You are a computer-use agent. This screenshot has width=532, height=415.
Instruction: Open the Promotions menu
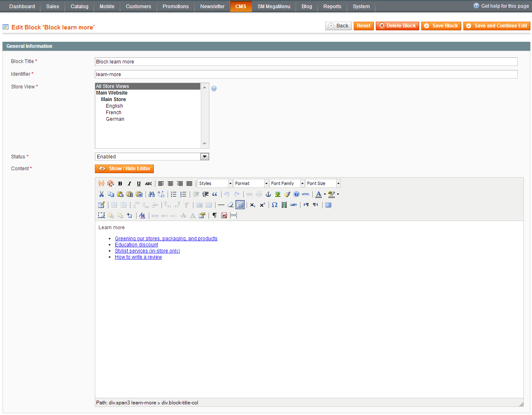click(x=175, y=7)
